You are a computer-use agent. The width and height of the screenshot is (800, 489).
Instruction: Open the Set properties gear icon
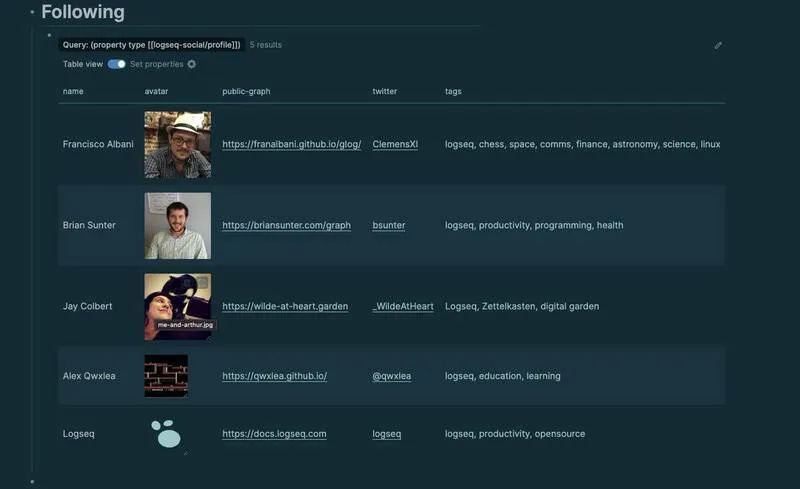click(x=191, y=64)
